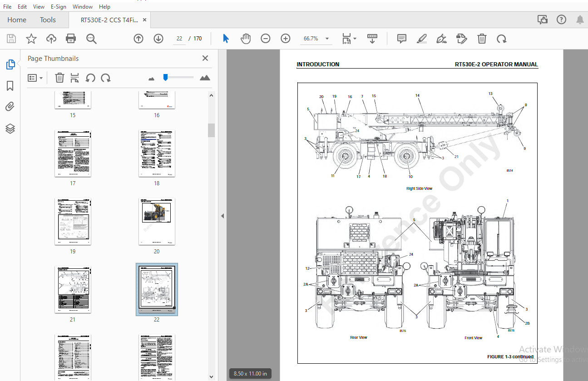Select page 18 thumbnail

(157, 153)
